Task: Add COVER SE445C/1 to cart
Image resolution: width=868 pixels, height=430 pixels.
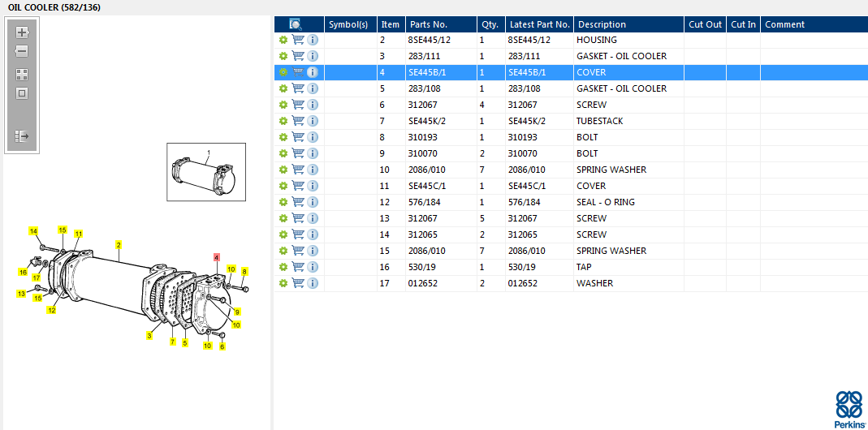Action: pyautogui.click(x=298, y=186)
